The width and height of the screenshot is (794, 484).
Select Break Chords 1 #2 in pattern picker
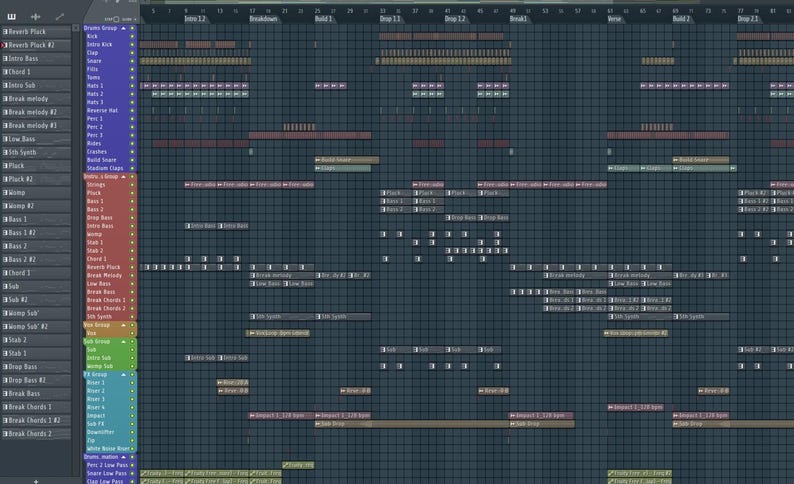[35, 420]
